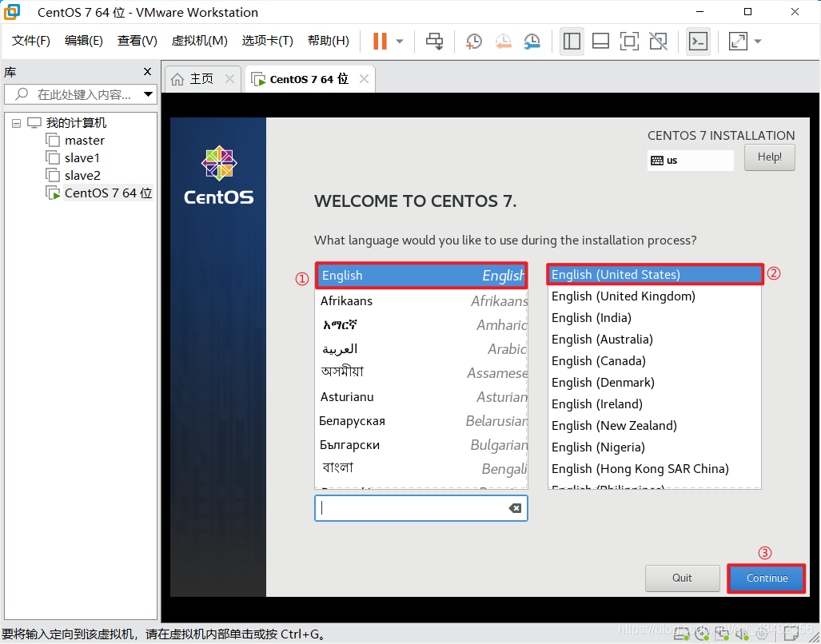Choose English (Denmark) locale

pyautogui.click(x=655, y=383)
